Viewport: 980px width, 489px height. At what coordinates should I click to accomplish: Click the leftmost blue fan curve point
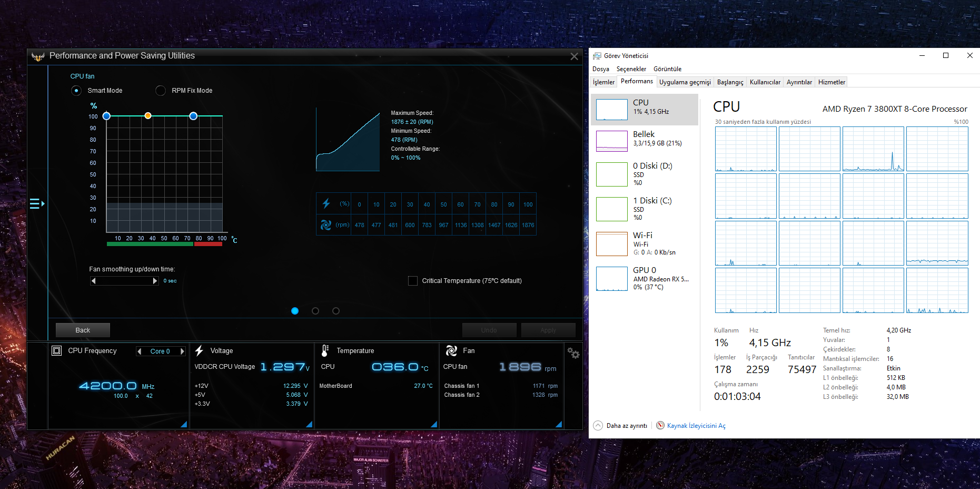pyautogui.click(x=106, y=116)
